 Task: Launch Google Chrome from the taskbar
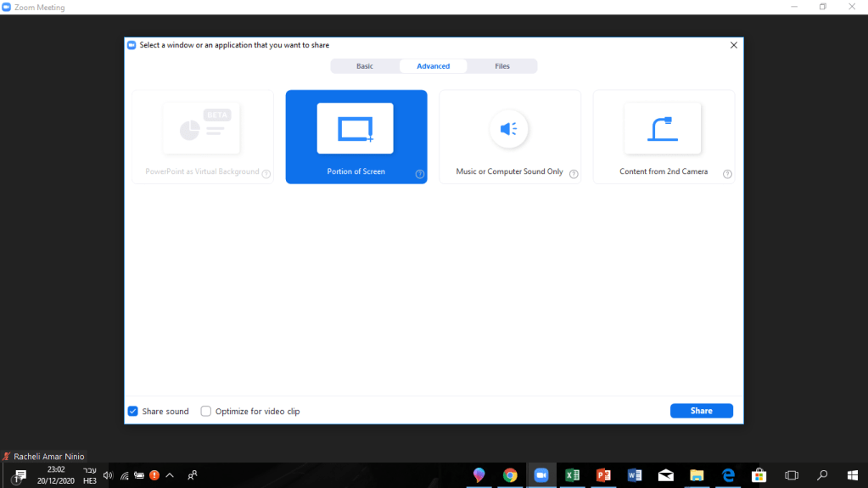click(x=510, y=475)
